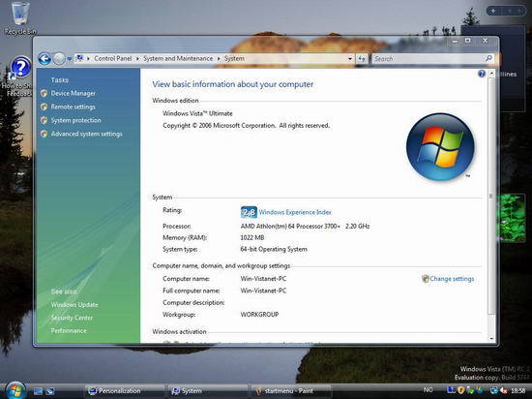Screen dimensions: 532x399
Task: Click the volume muted tray icon
Action: click(504, 391)
